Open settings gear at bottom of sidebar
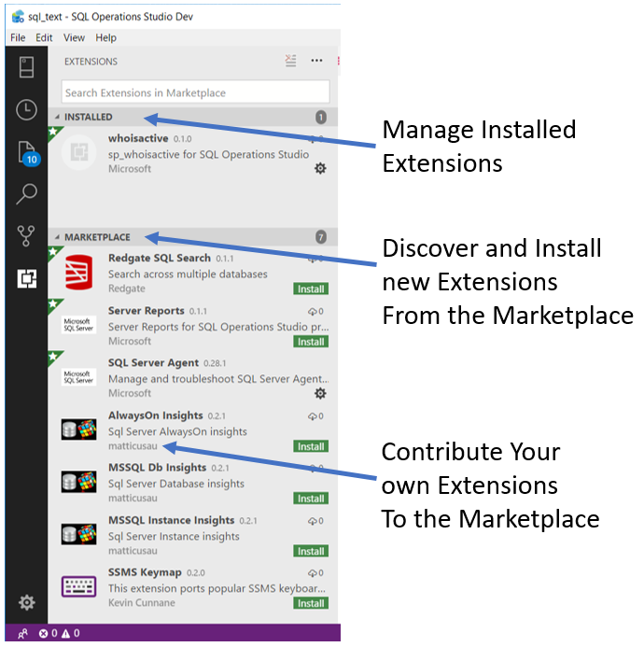 tap(26, 602)
